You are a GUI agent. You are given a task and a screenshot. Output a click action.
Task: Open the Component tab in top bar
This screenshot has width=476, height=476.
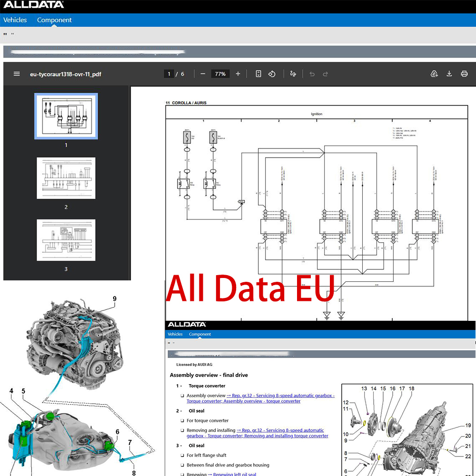[x=54, y=20]
